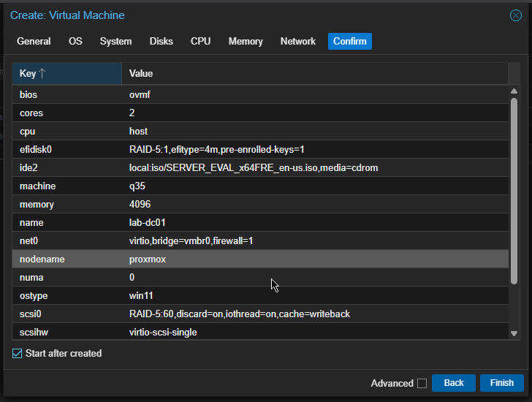The width and height of the screenshot is (532, 402).
Task: Click the win11 value
Action: pos(315,296)
